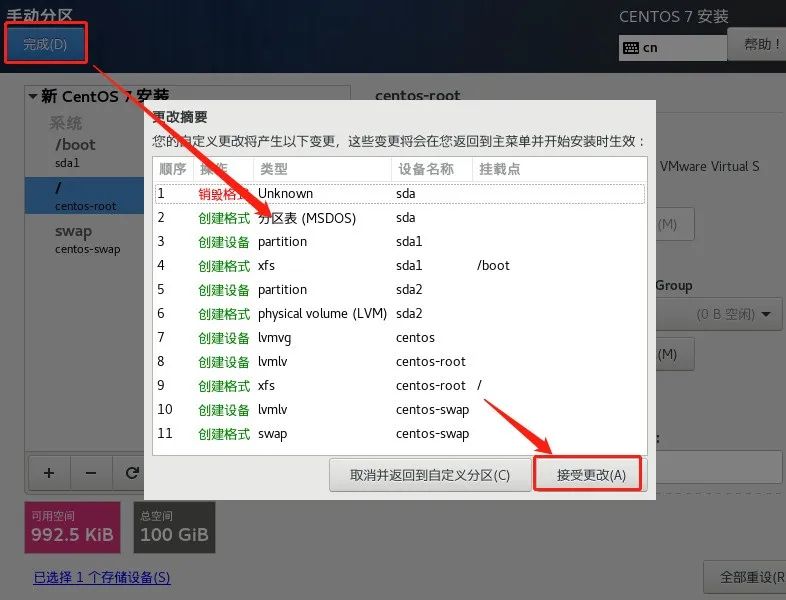The width and height of the screenshot is (786, 600).
Task: Select row 2 分区表 (MSDOS)
Action: [x=400, y=218]
